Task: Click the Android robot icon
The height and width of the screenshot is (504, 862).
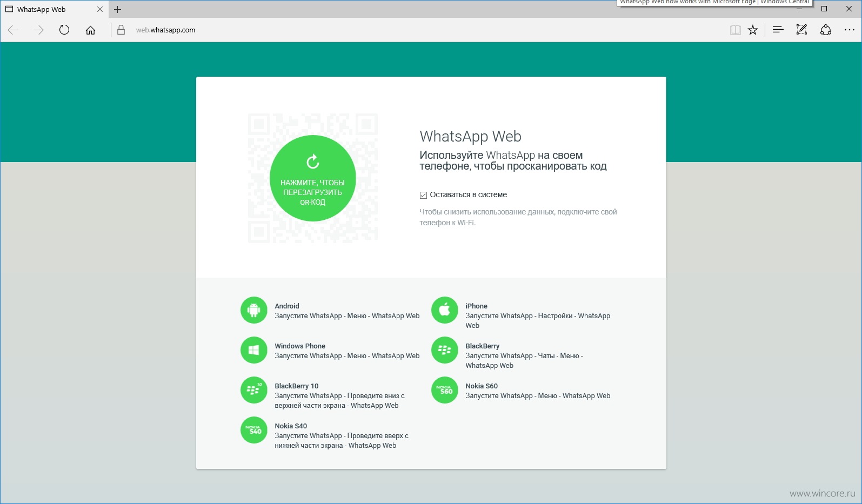Action: coord(254,310)
